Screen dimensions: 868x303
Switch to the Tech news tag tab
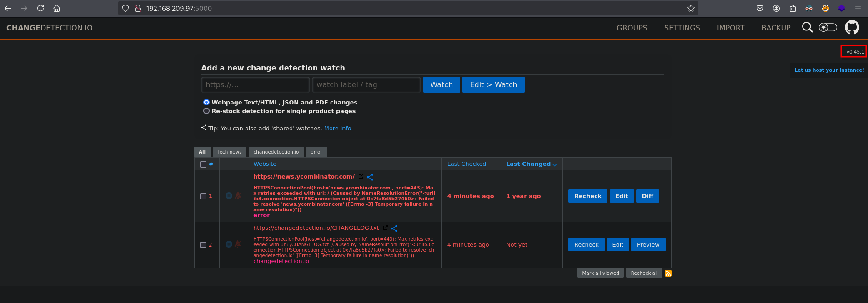(x=229, y=152)
